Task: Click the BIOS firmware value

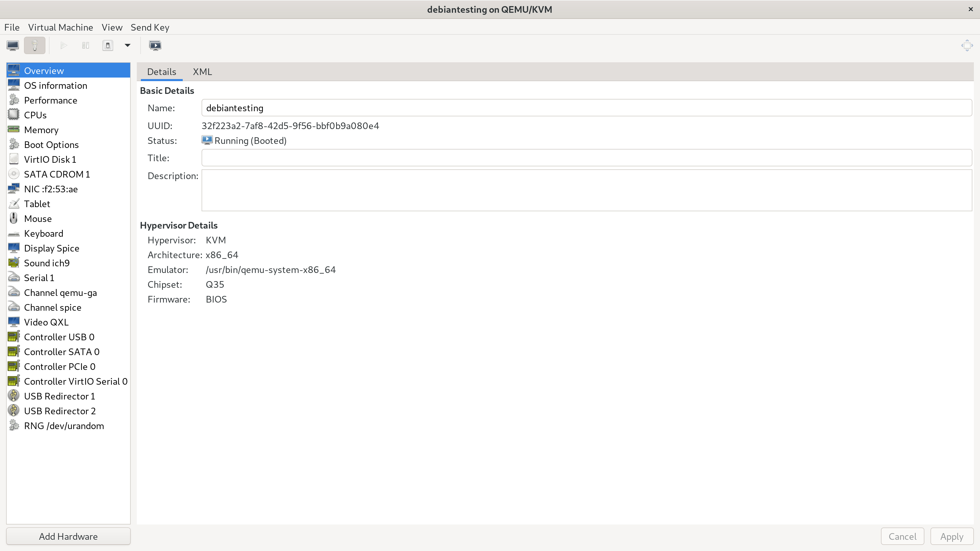Action: [x=216, y=299]
